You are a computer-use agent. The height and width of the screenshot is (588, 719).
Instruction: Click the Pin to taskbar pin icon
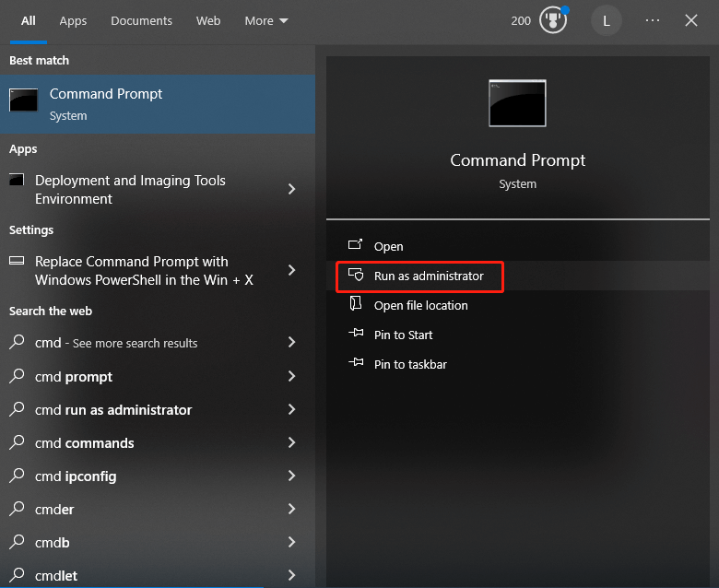click(x=356, y=362)
